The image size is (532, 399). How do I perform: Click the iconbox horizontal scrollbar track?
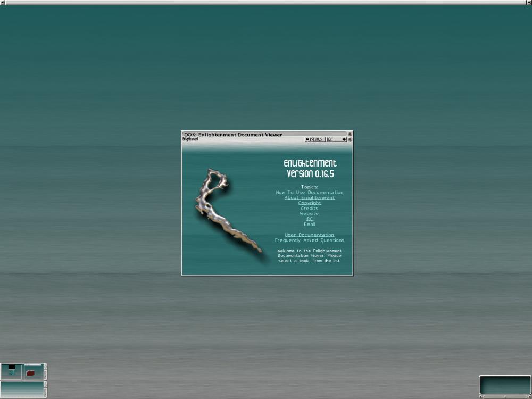coord(505,396)
